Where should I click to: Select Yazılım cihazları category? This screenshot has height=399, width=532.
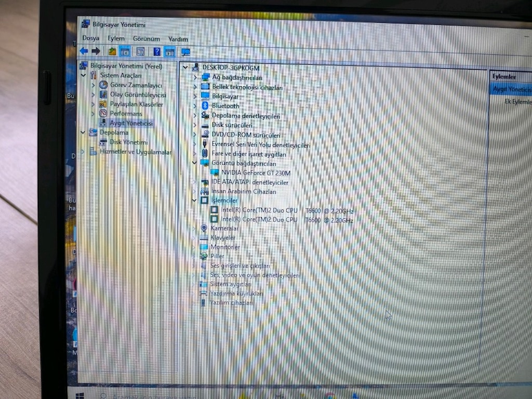231,302
